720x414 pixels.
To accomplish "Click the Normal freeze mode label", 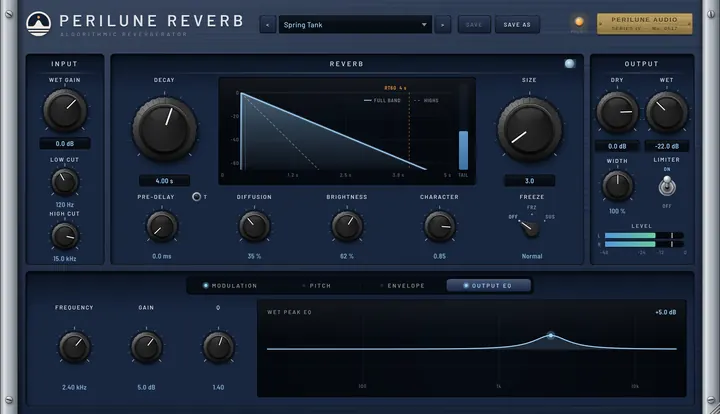I will coord(532,256).
